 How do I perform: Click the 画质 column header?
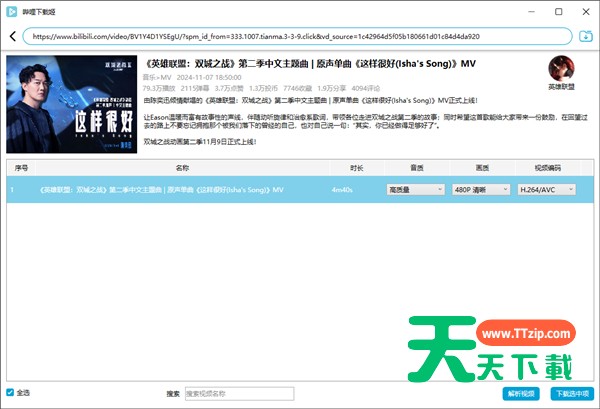482,168
